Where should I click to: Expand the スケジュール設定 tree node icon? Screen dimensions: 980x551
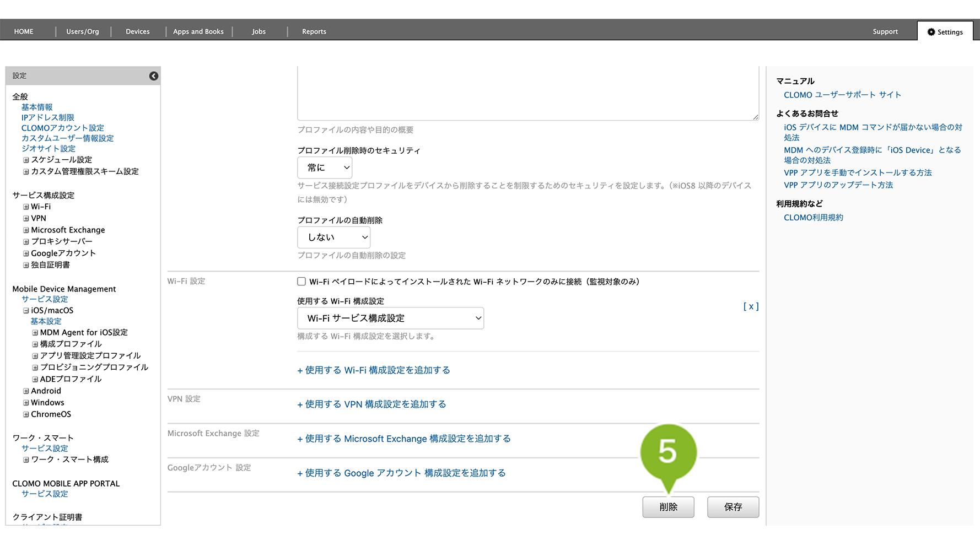point(26,160)
